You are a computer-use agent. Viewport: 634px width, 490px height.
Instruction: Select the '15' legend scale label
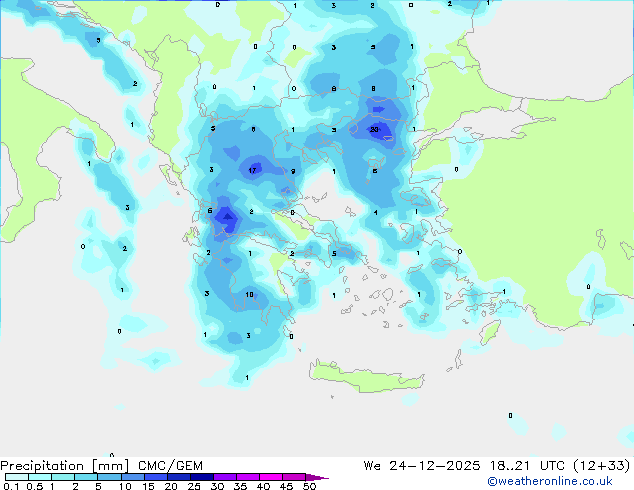tap(148, 486)
